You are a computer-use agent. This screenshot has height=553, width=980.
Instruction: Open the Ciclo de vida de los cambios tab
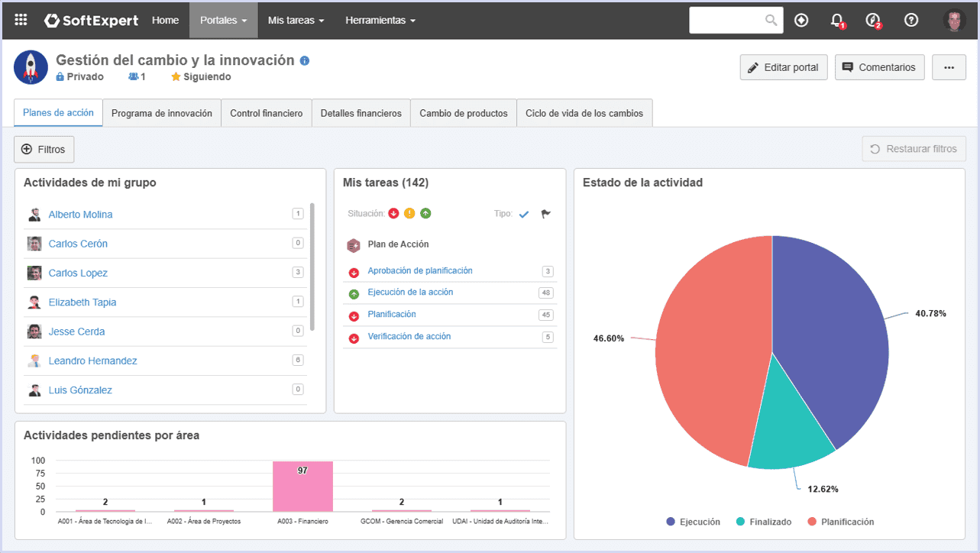584,113
